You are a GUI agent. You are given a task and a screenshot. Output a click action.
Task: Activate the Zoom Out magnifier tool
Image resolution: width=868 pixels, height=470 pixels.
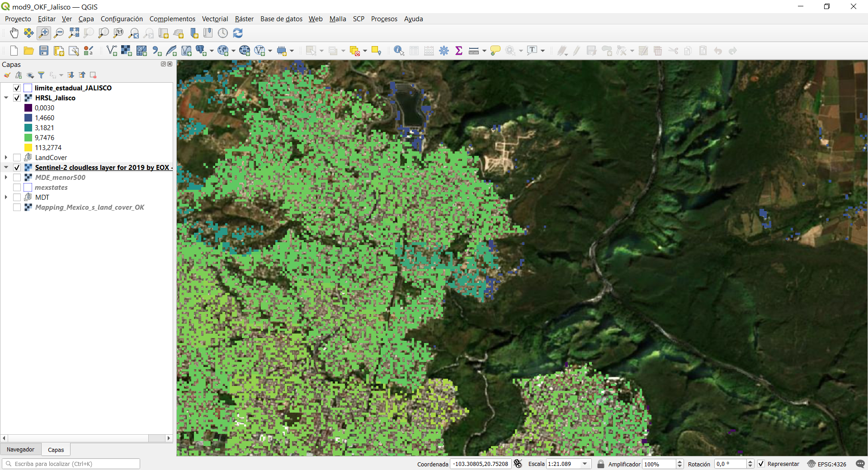[59, 33]
